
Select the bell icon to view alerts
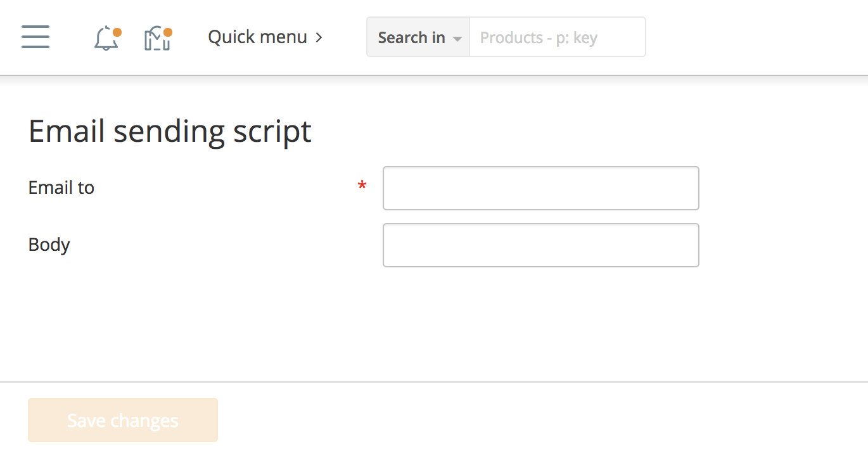click(105, 39)
